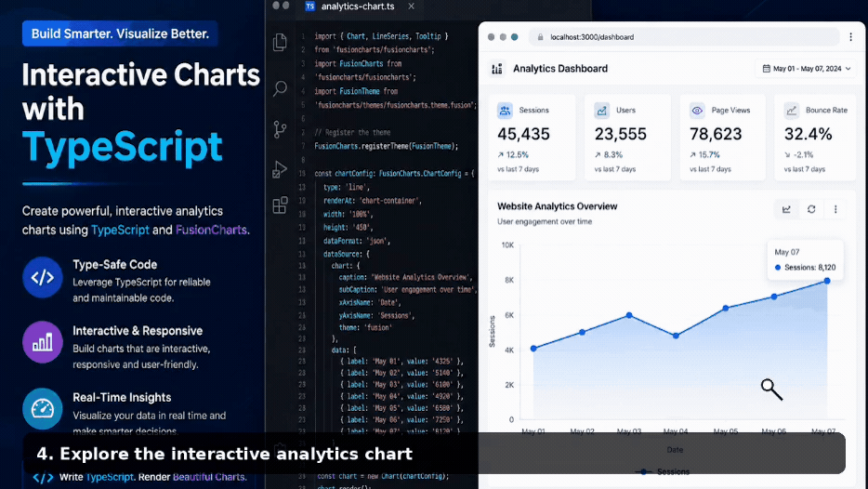The width and height of the screenshot is (868, 489).
Task: Open the browser three-dot menu
Action: point(851,37)
